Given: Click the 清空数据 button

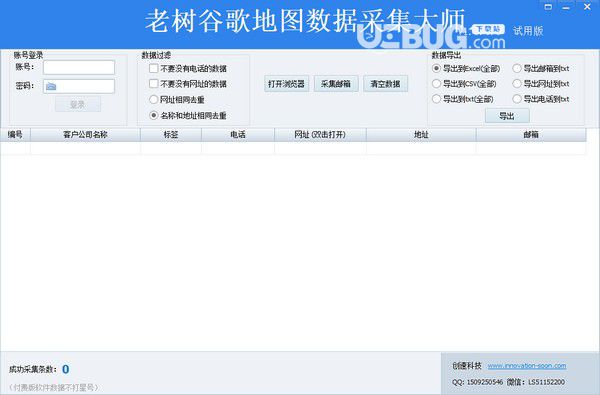Looking at the screenshot, I should [x=385, y=84].
